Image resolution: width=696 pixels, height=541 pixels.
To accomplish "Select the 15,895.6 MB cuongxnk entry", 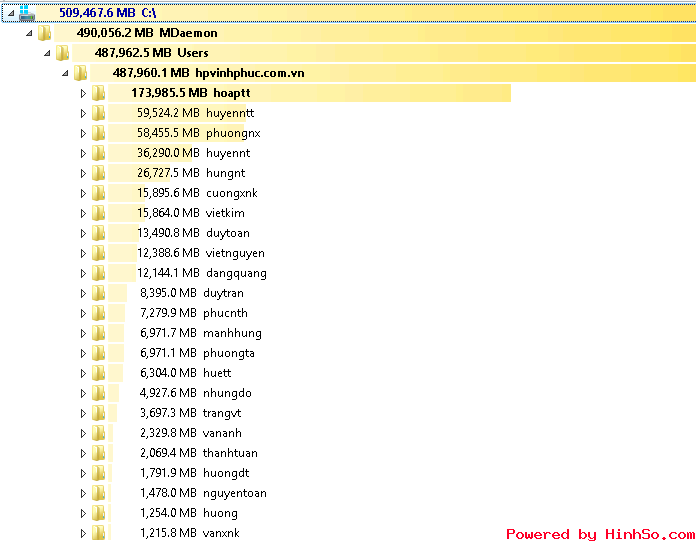I will click(x=197, y=193).
